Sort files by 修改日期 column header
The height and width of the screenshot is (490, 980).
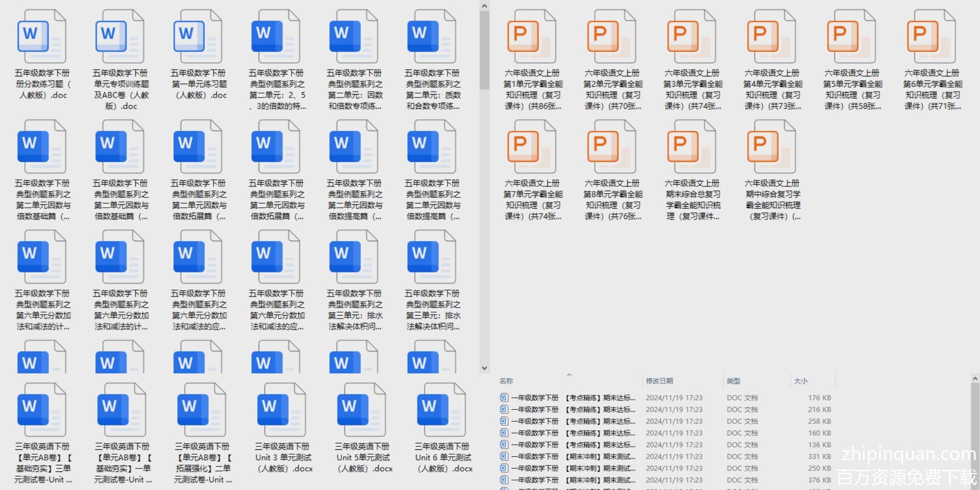click(659, 381)
